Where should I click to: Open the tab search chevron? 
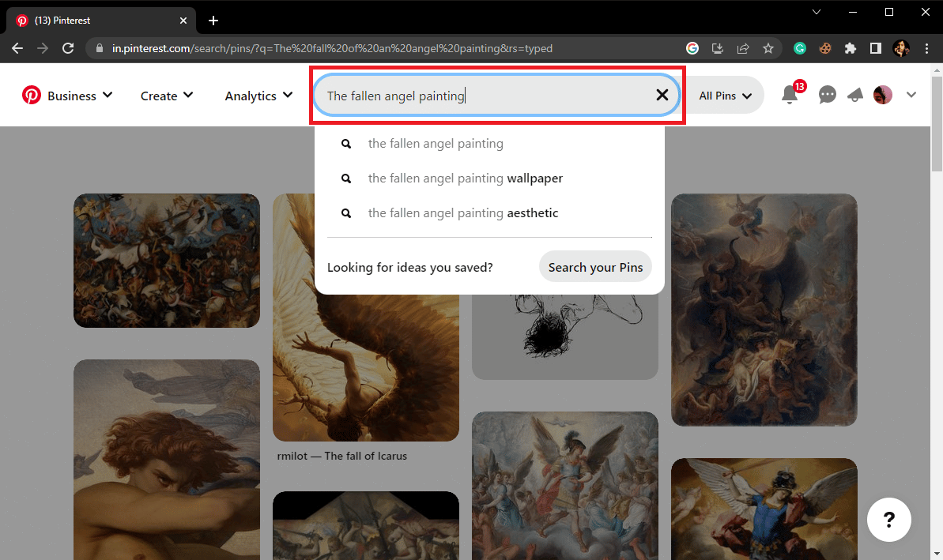click(x=816, y=12)
